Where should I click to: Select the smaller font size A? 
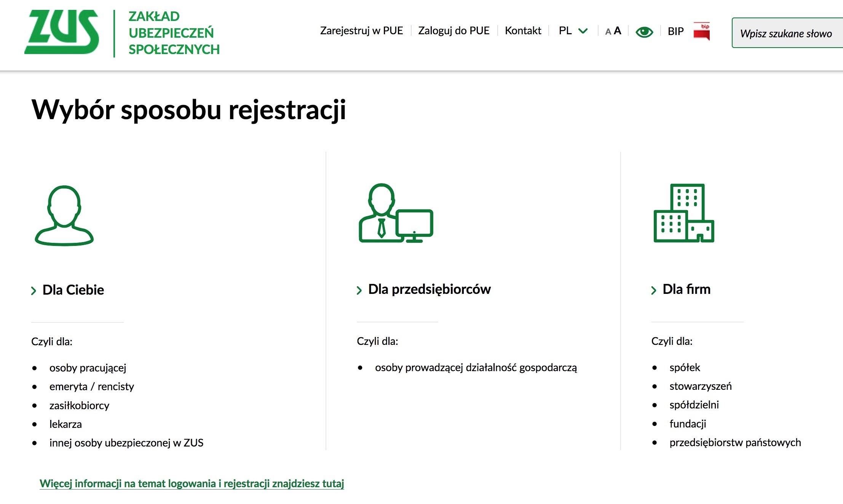[x=608, y=32]
